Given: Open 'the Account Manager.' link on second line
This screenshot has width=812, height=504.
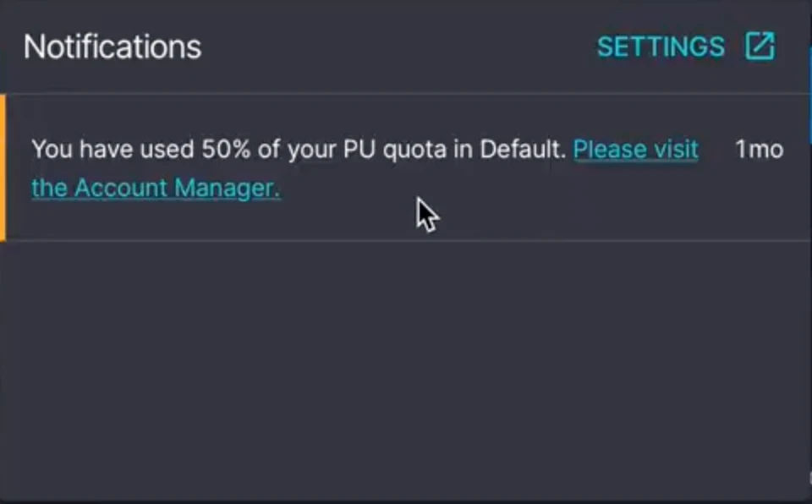Looking at the screenshot, I should pyautogui.click(x=156, y=188).
